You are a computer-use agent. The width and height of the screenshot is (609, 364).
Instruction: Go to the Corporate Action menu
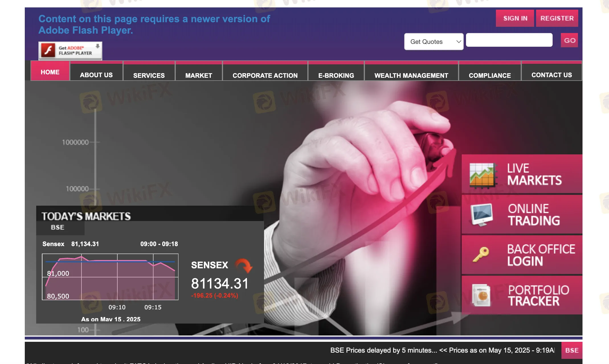coord(265,75)
